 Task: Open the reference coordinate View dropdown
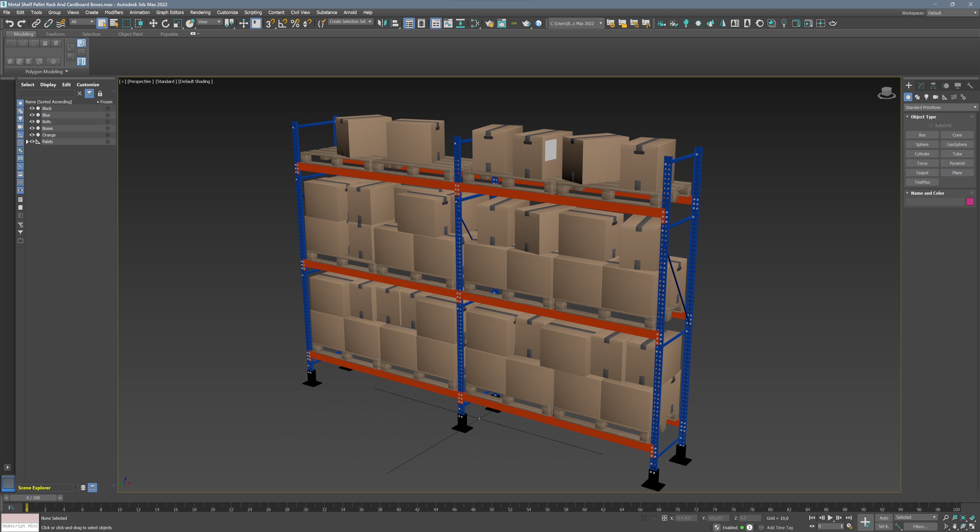tap(209, 22)
